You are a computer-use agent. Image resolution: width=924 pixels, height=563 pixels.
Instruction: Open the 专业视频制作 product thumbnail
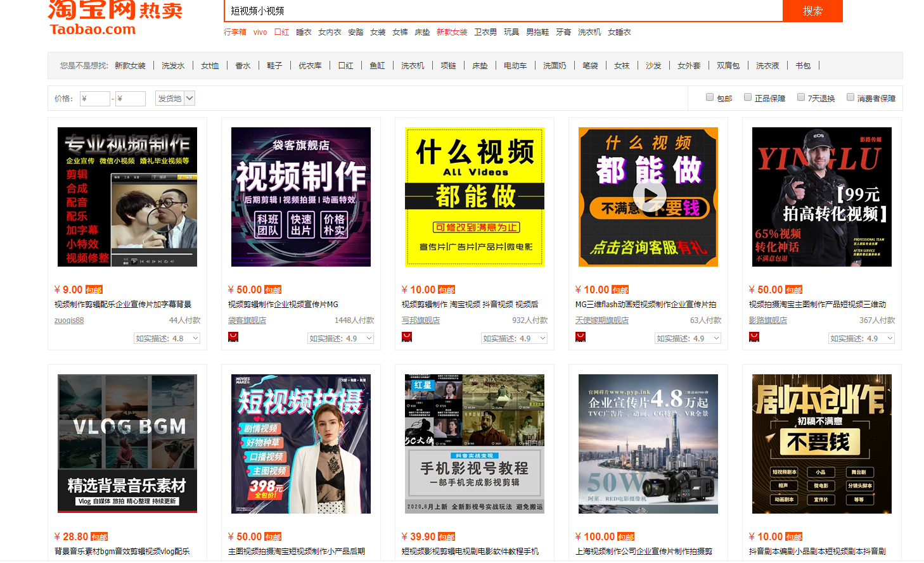click(127, 197)
